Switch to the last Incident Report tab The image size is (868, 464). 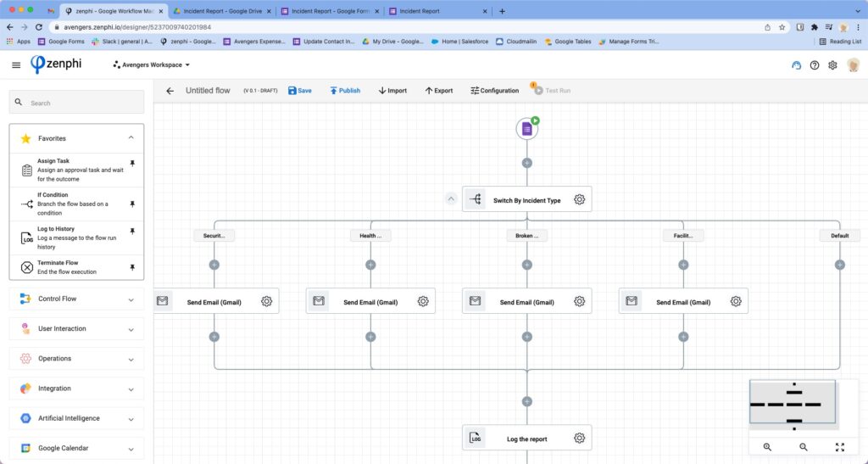(437, 11)
